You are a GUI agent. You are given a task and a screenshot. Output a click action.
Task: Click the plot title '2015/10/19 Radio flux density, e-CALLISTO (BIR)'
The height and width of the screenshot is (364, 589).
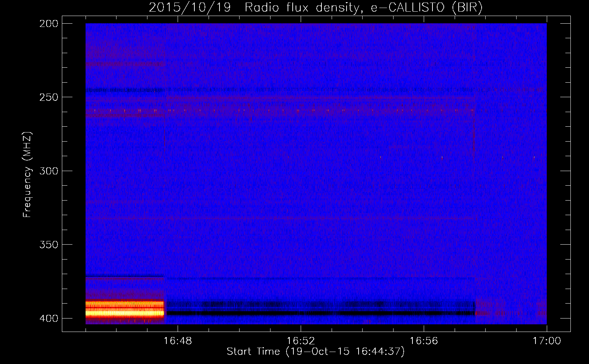tap(316, 8)
